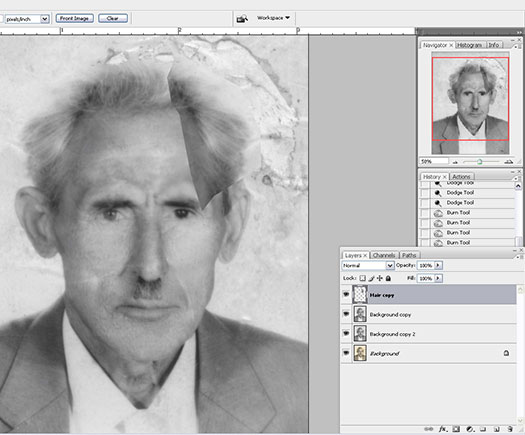The image size is (525, 435).
Task: Lock position move icon
Action: coord(380,278)
